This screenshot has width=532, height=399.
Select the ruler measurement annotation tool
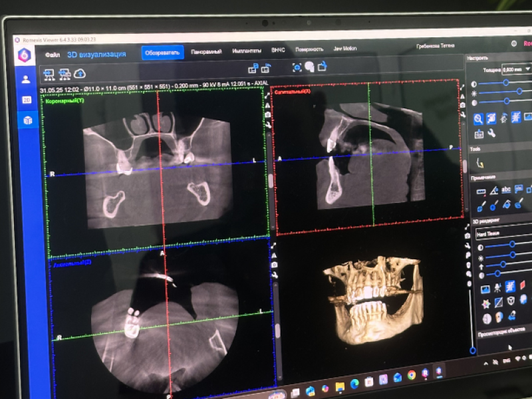pyautogui.click(x=481, y=192)
